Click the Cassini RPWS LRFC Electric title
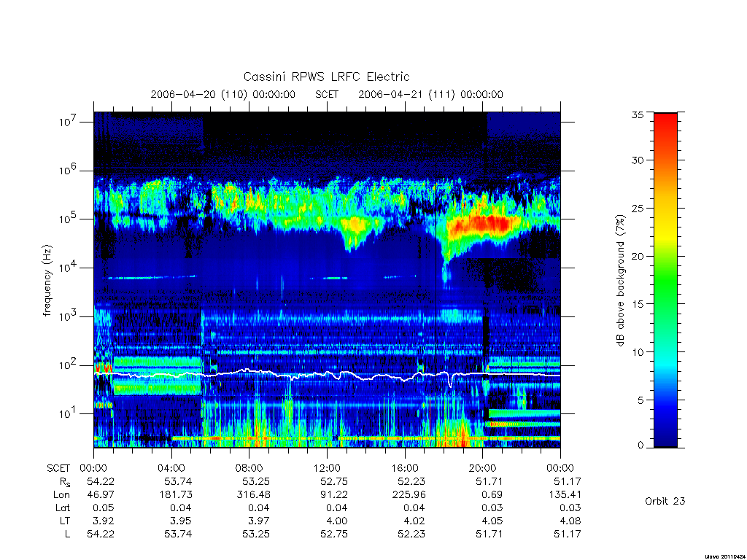This screenshot has width=747, height=560. pyautogui.click(x=326, y=77)
